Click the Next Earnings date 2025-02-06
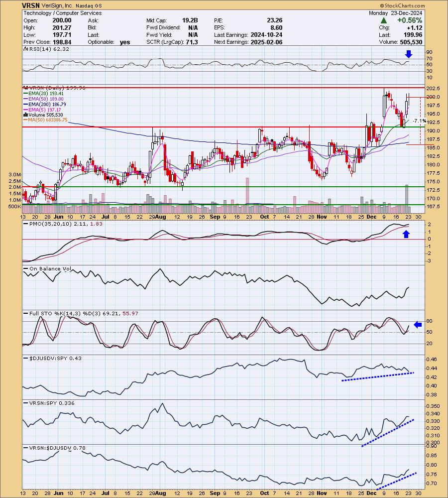The height and width of the screenshot is (498, 448). (x=266, y=42)
